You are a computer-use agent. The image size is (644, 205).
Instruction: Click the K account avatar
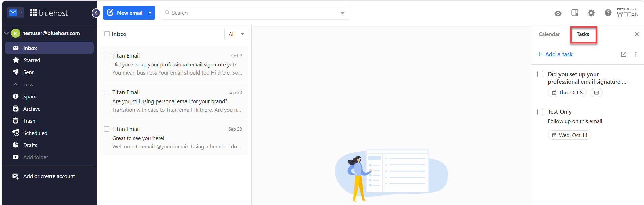[15, 33]
